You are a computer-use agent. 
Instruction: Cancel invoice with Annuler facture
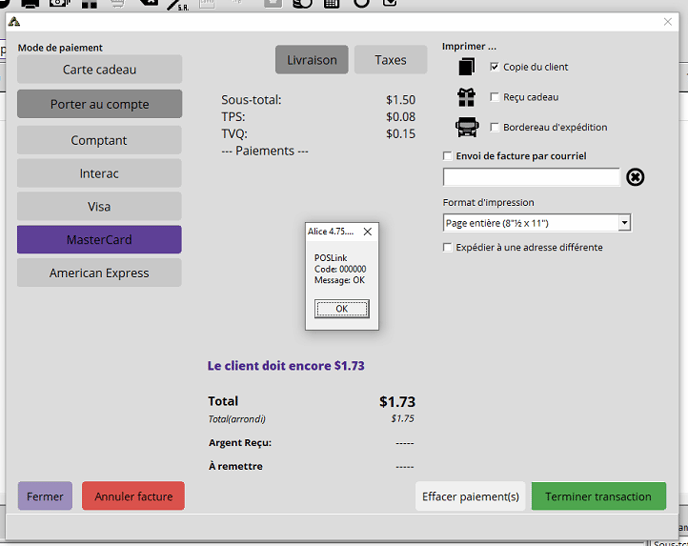[133, 496]
